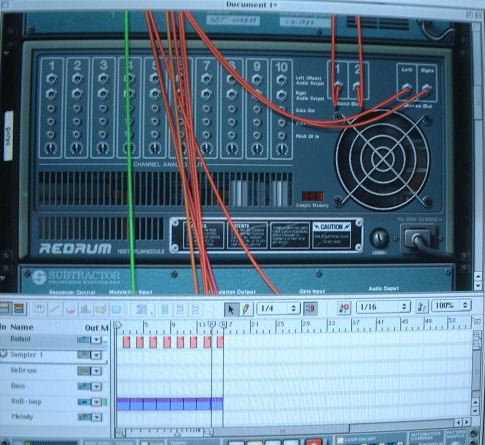Adjust the channel 10 pitch CV trim knob
Screen dimensions: 485x445
click(282, 149)
